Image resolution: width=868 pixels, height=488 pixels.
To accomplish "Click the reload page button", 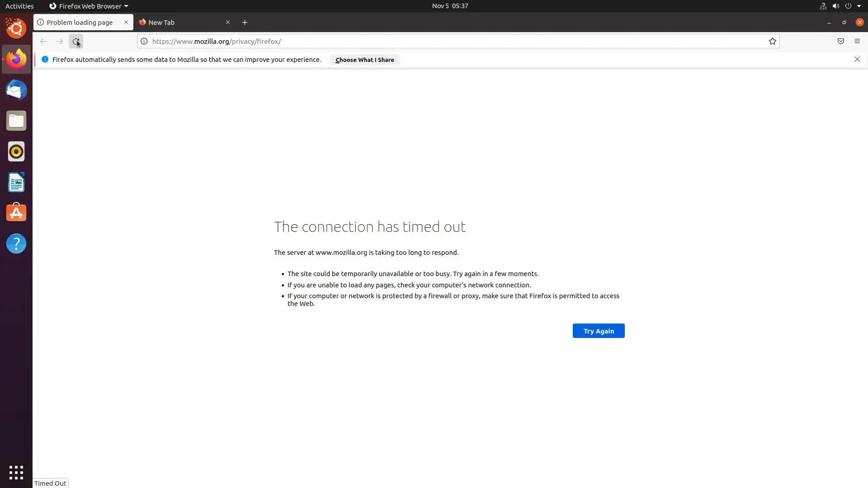I will 76,41.
